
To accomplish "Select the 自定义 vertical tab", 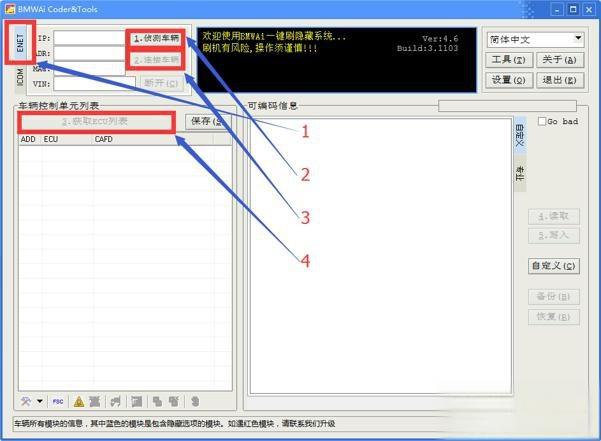I will [520, 135].
